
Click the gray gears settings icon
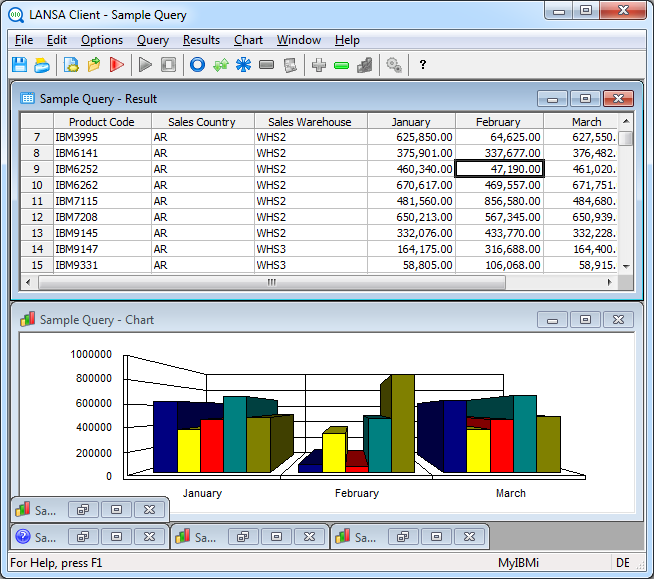pos(393,65)
